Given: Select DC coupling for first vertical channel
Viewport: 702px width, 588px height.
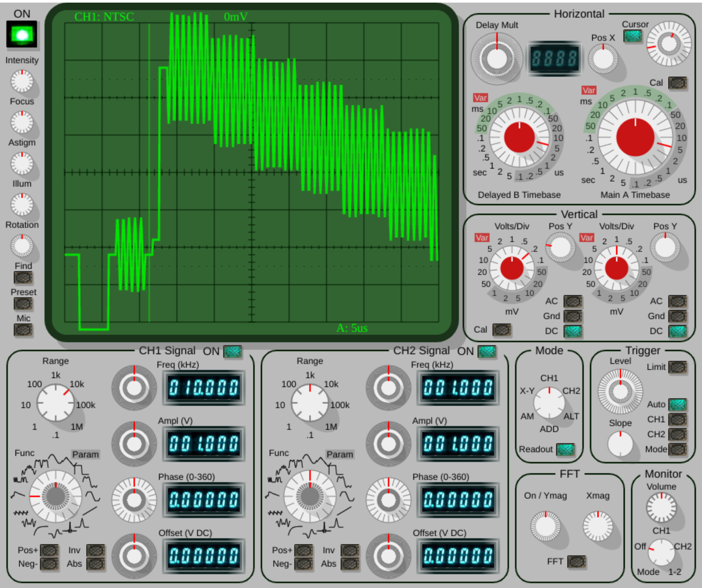Looking at the screenshot, I should 573,331.
